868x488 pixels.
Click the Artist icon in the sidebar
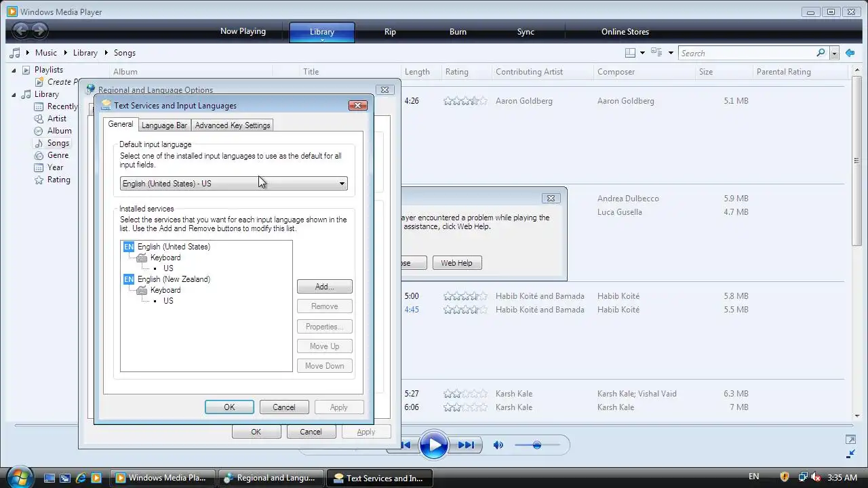[x=39, y=119]
